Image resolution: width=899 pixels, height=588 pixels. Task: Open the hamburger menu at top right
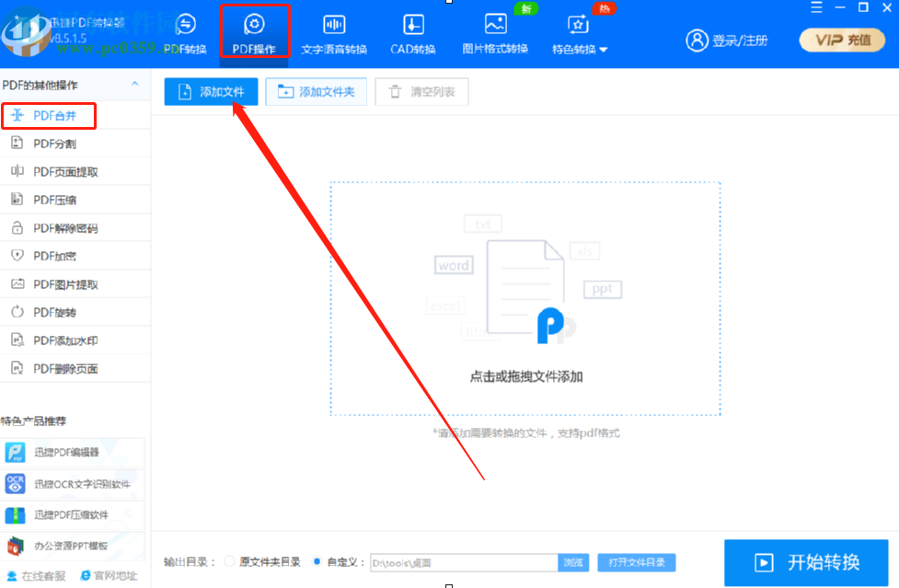pos(815,7)
